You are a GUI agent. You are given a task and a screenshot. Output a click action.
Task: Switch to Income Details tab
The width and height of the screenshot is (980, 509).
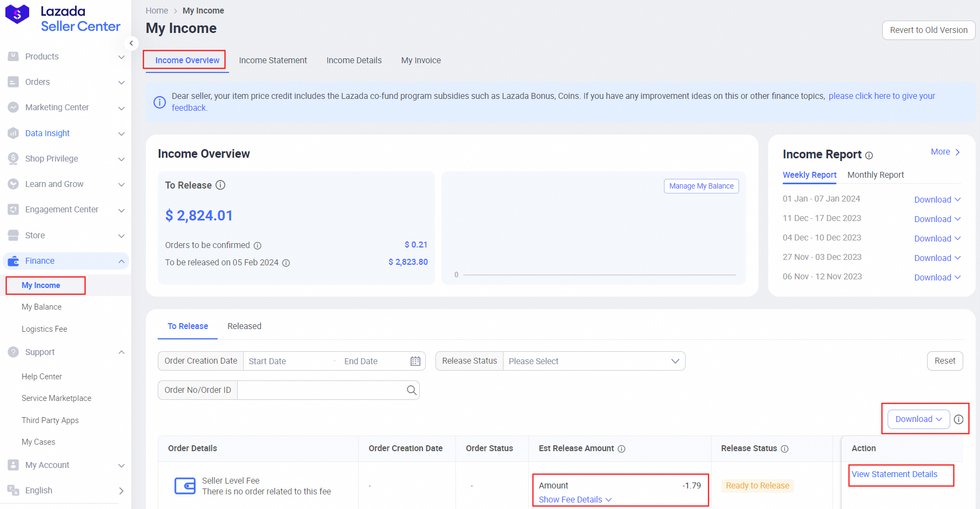tap(354, 61)
